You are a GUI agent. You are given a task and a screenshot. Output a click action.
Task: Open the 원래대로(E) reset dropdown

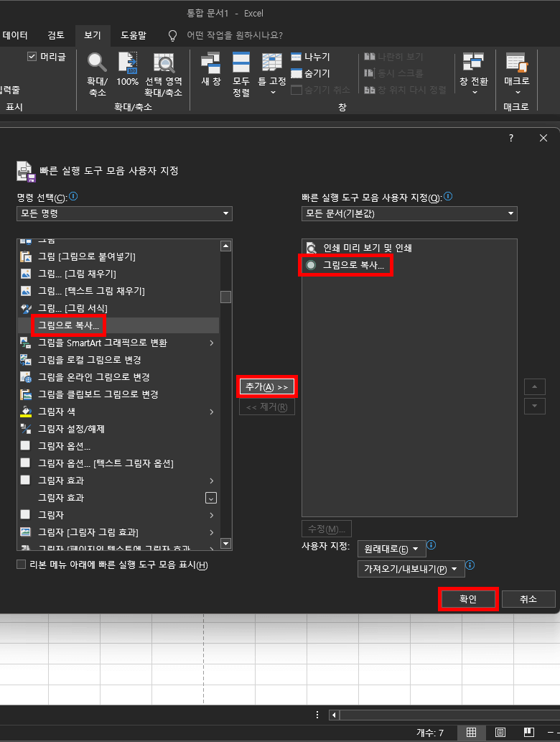(x=391, y=549)
